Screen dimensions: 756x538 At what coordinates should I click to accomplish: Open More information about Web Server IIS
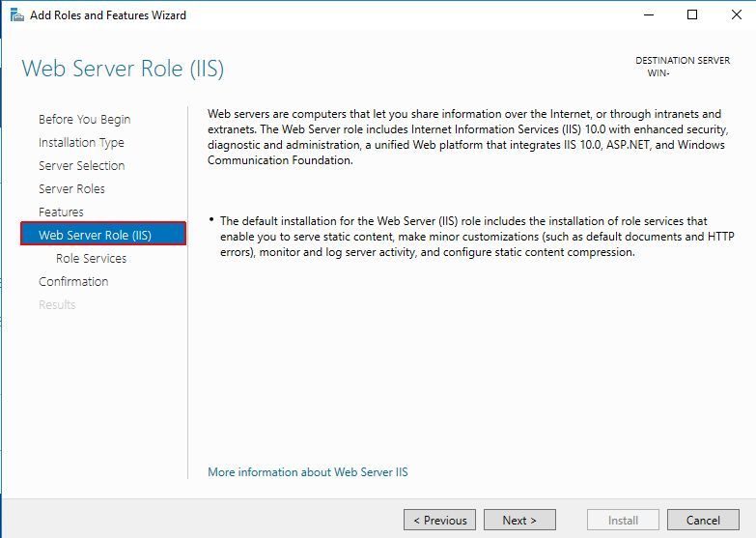[x=308, y=472]
